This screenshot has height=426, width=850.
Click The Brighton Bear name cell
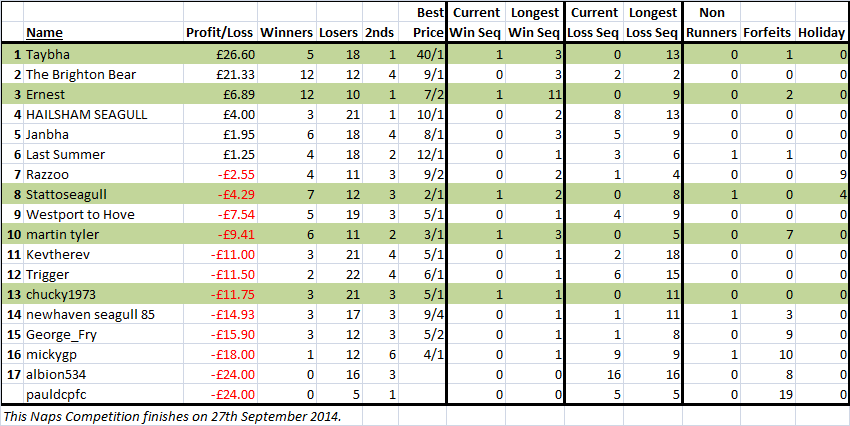coord(104,74)
